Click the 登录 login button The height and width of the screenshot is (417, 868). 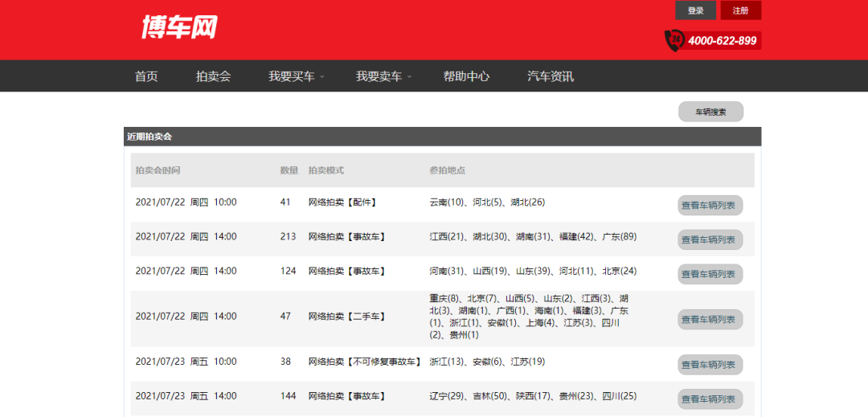pos(696,10)
